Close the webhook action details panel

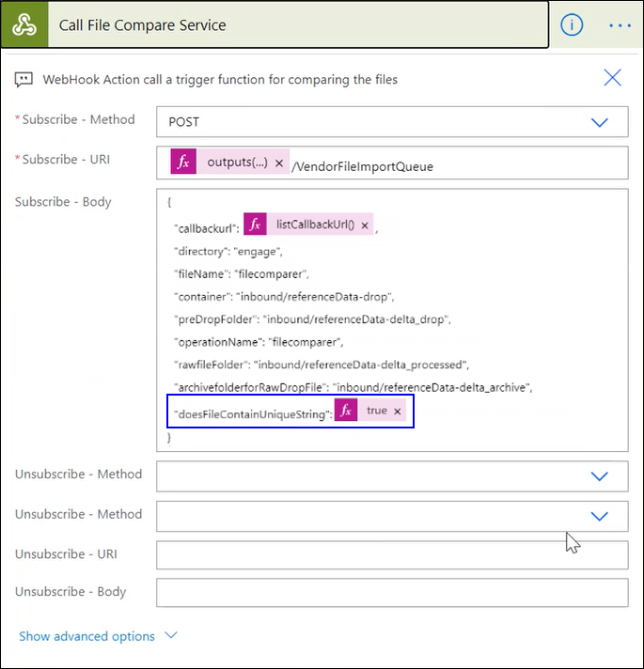click(612, 78)
